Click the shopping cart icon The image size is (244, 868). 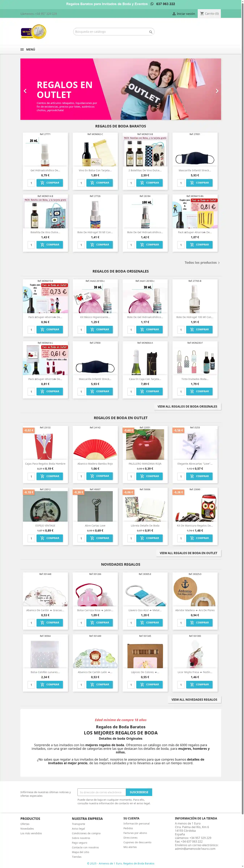202,14
